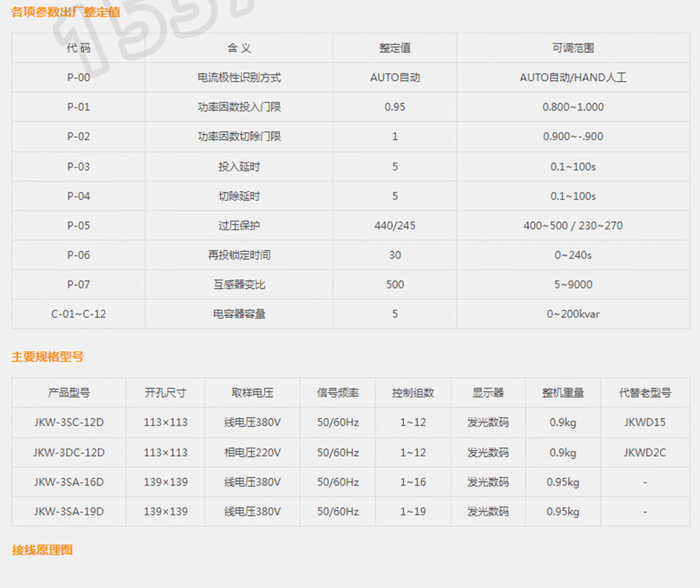Click the 可调范围 column header

coord(573,48)
